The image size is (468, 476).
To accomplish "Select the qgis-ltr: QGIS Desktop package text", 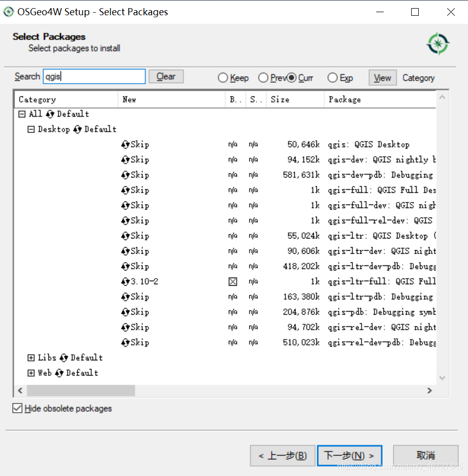I will coord(382,236).
